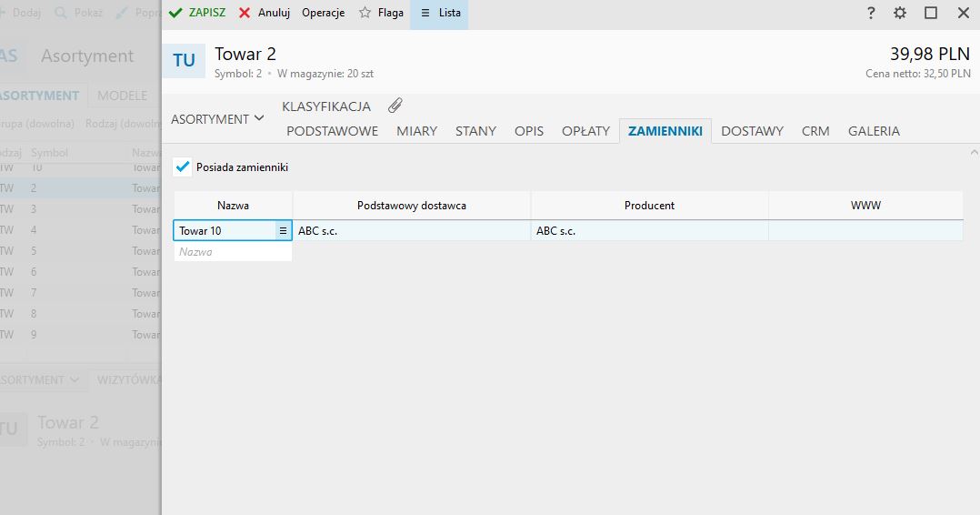Viewport: 980px width, 515px height.
Task: Open the settings gear icon
Action: 900,13
